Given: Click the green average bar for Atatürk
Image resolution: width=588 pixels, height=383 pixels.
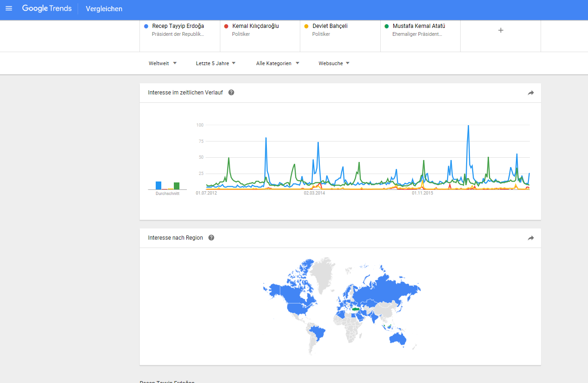Looking at the screenshot, I should (177, 186).
